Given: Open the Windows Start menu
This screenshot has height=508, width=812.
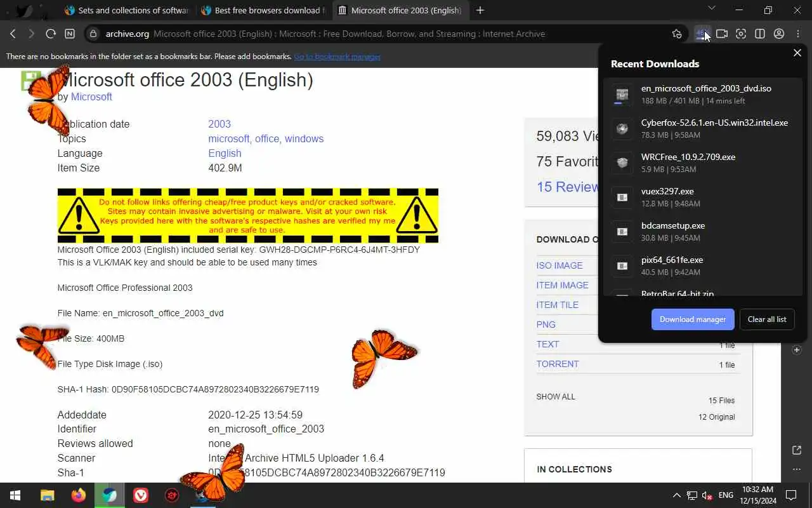Looking at the screenshot, I should click(15, 495).
